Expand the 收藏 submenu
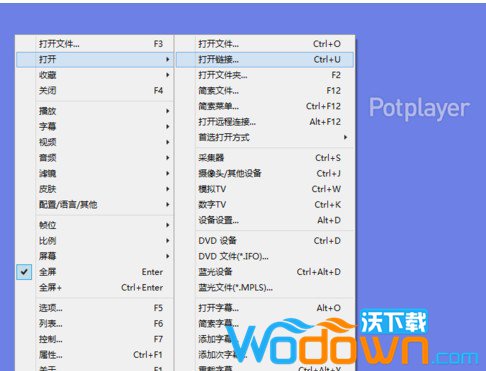This screenshot has height=371, width=486. 95,75
